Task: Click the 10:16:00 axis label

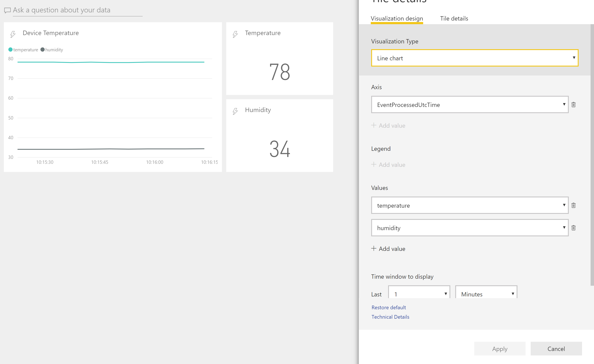Action: coord(155,162)
